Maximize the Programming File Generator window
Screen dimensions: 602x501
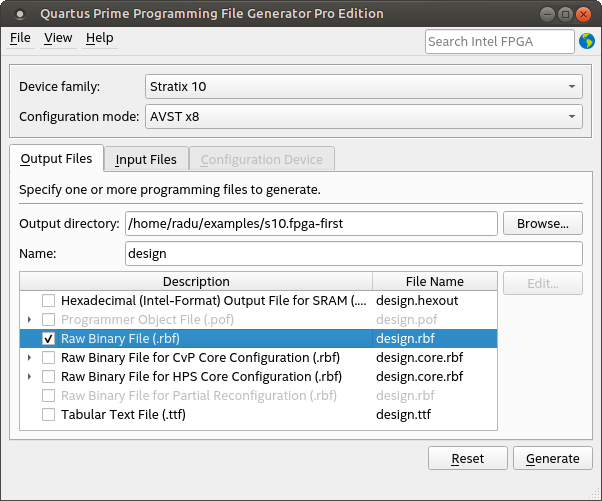(565, 14)
